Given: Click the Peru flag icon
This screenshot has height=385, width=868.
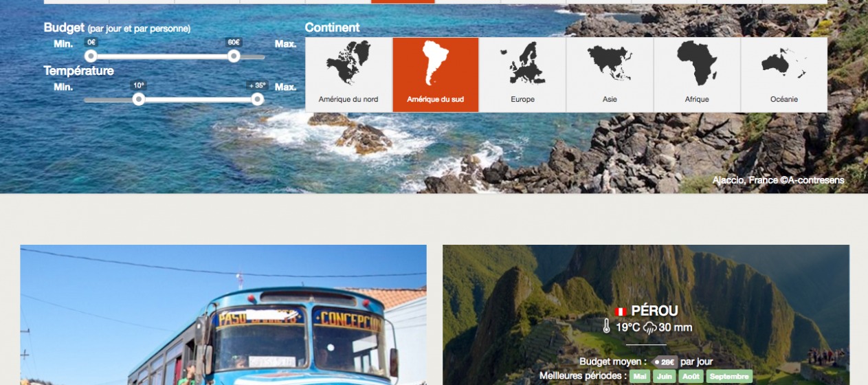Looking at the screenshot, I should coord(621,311).
